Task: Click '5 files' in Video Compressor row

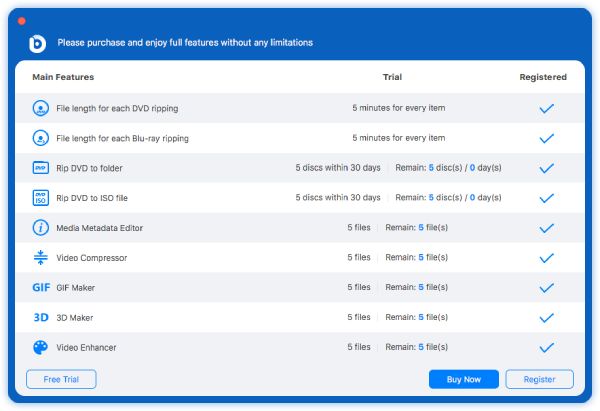Action: pyautogui.click(x=359, y=257)
